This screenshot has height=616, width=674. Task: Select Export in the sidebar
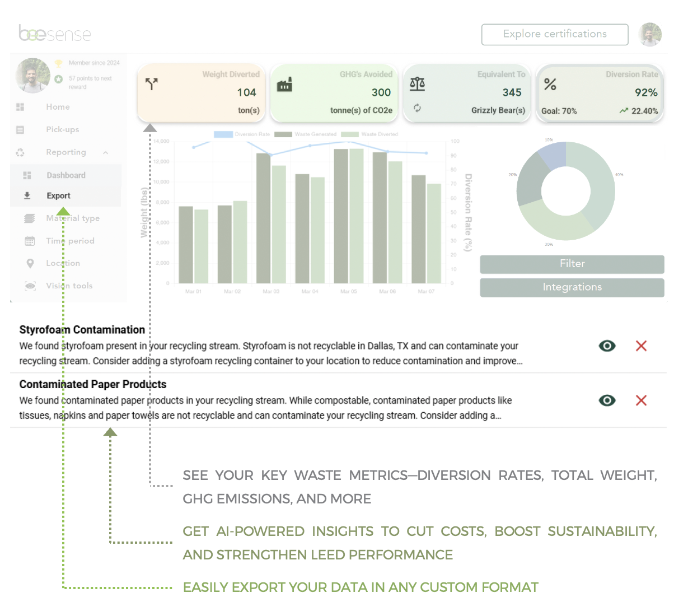58,195
